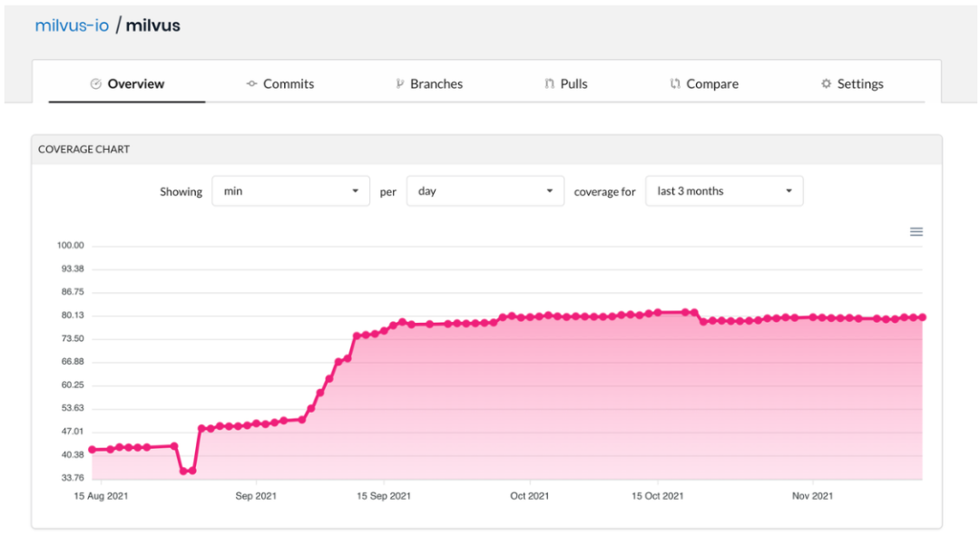980x536 pixels.
Task: Switch to the Branches tab
Action: (436, 84)
